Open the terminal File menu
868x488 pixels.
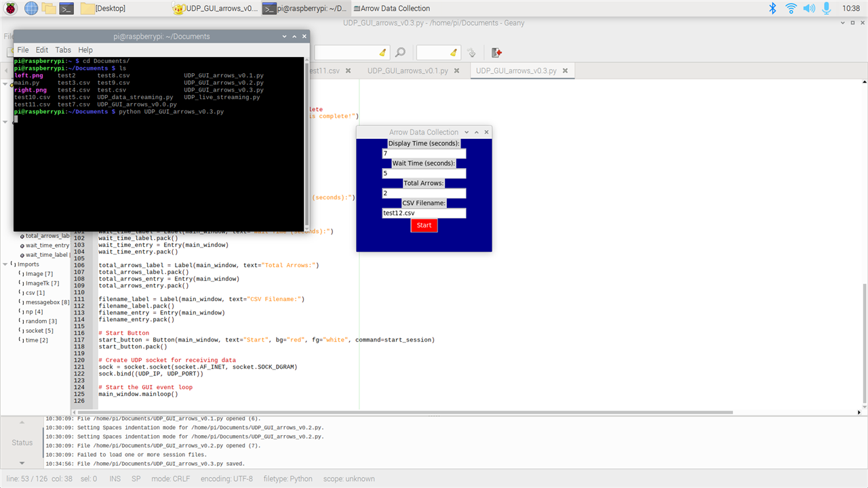click(x=23, y=50)
